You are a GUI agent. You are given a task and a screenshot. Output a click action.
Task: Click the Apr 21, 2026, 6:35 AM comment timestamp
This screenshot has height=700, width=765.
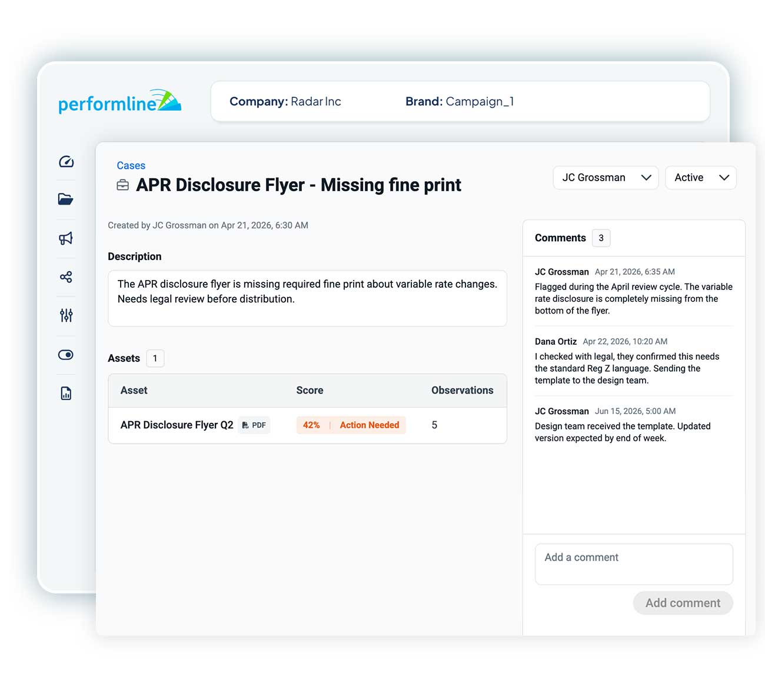[635, 272]
